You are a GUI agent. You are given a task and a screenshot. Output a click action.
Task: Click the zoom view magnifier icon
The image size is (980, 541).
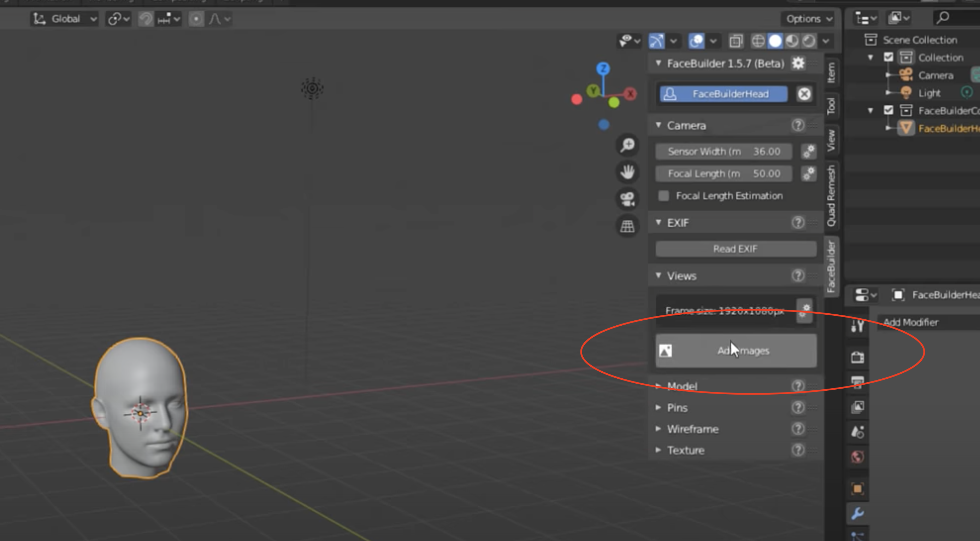[x=627, y=145]
